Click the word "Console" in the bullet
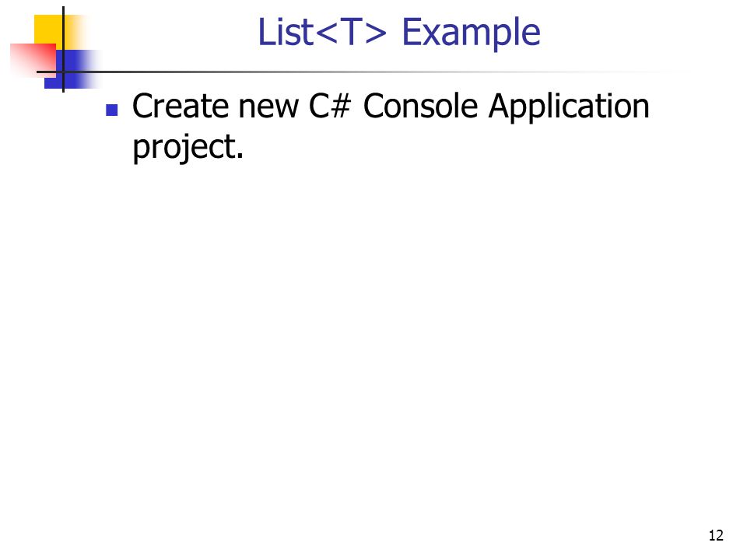Viewport: 747px width, 560px height. (421, 106)
